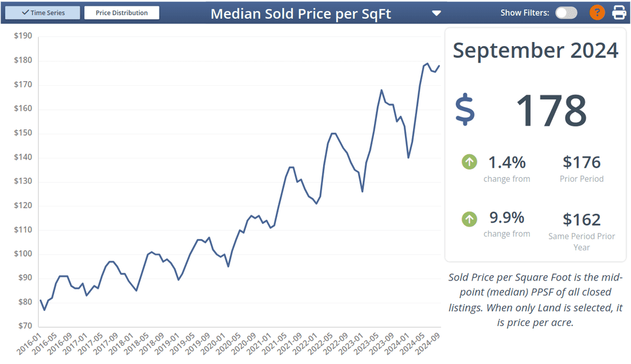This screenshot has height=364, width=631.
Task: Toggle the Show Filters switch
Action: [x=566, y=12]
